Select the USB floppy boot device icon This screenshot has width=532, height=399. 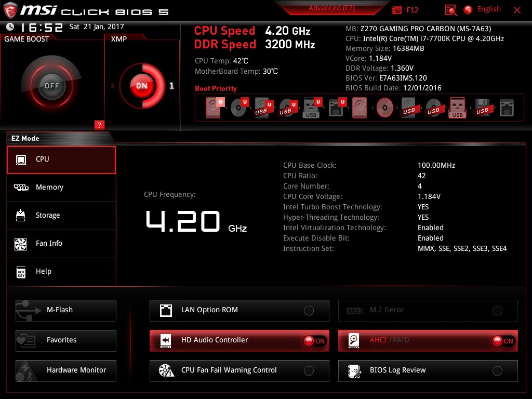pyautogui.click(x=482, y=108)
